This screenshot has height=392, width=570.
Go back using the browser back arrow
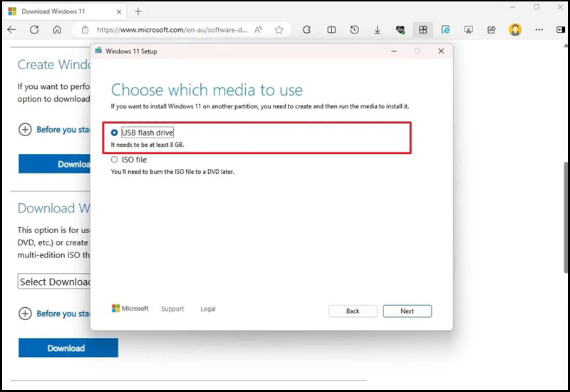[x=11, y=30]
